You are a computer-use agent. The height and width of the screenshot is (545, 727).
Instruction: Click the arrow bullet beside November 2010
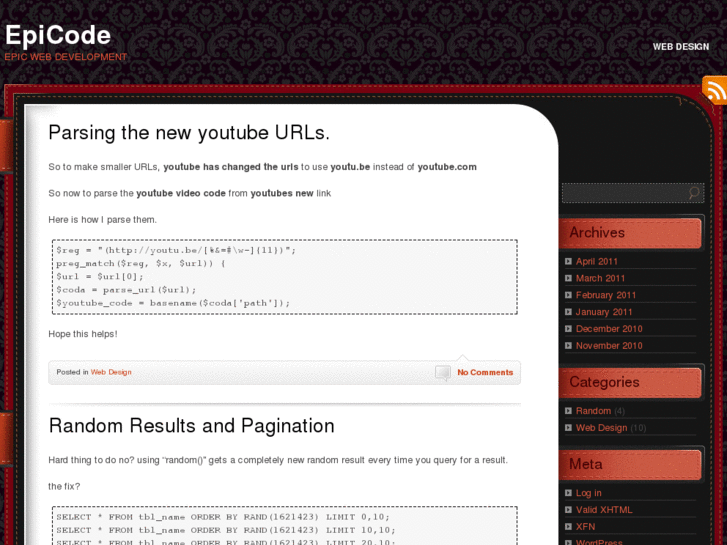[x=568, y=346]
